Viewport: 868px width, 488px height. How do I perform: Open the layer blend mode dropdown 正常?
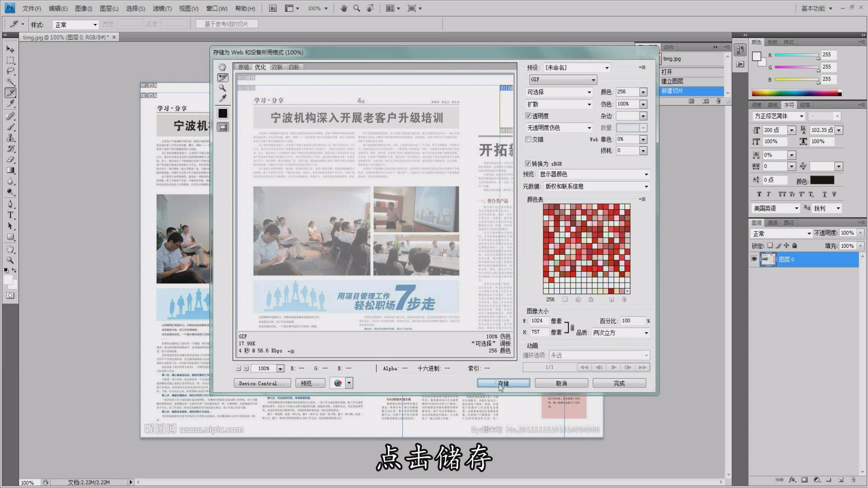[781, 234]
